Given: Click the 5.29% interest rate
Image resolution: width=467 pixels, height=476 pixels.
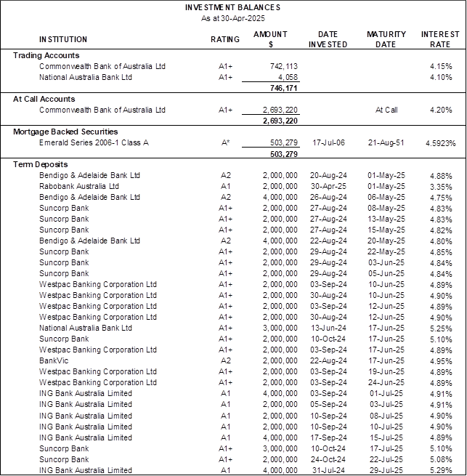Looking at the screenshot, I should point(441,471).
